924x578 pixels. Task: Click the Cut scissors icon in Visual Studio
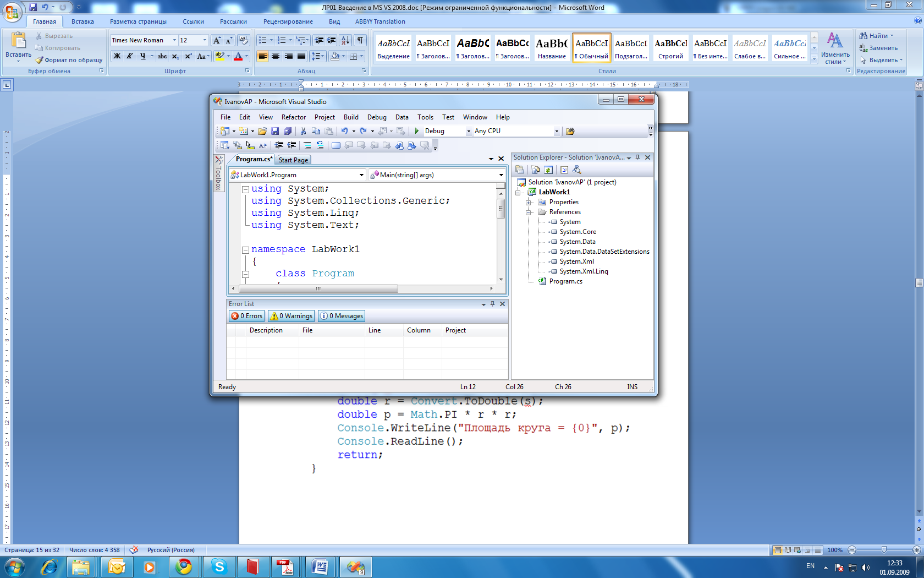(303, 131)
